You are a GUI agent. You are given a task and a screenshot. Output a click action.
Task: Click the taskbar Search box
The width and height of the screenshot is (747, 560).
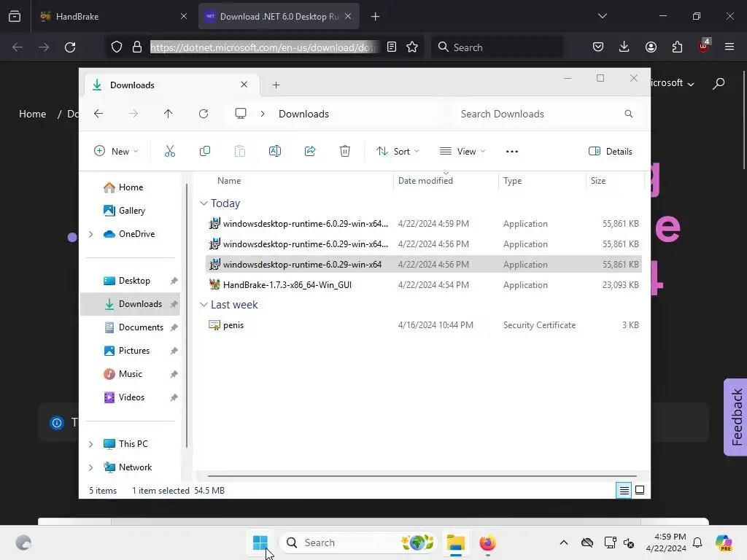(x=357, y=542)
